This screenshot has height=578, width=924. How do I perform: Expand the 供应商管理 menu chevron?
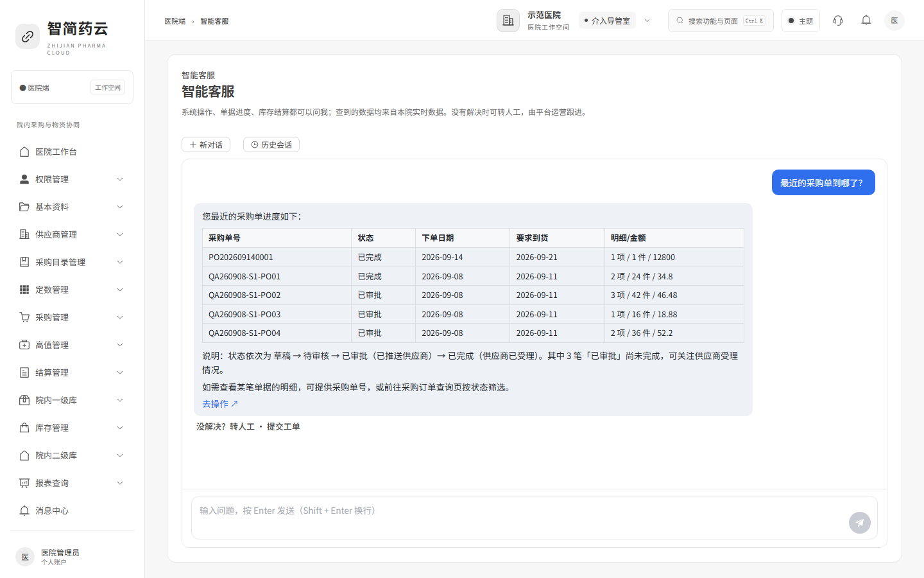pyautogui.click(x=120, y=234)
